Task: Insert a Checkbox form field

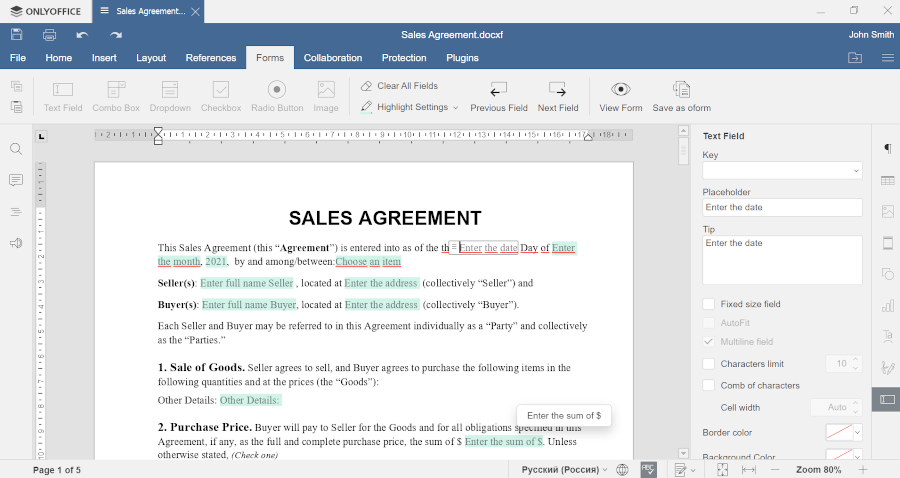Action: coord(221,96)
